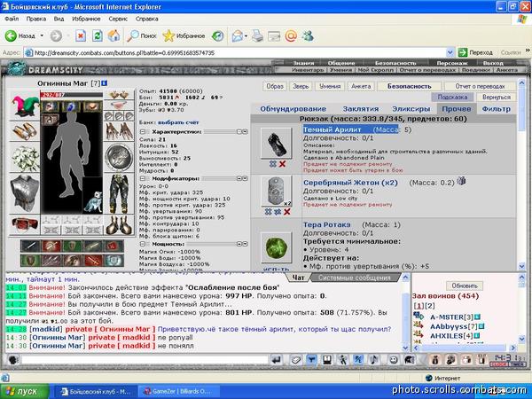Click the white flower bouquet weapon slot
Image resolution: width=532 pixels, height=399 pixels.
tap(25, 158)
